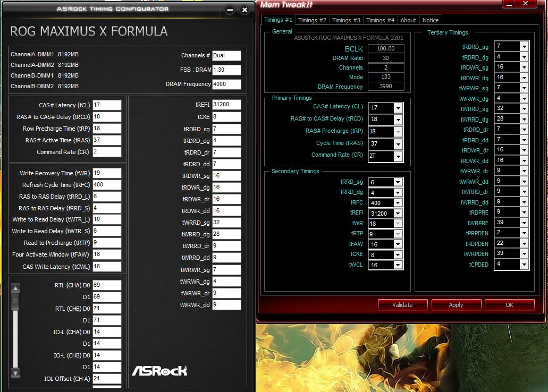548x392 pixels.
Task: Open the tRDWR_dd dropdown in Tertiary Timings
Action: [524, 161]
